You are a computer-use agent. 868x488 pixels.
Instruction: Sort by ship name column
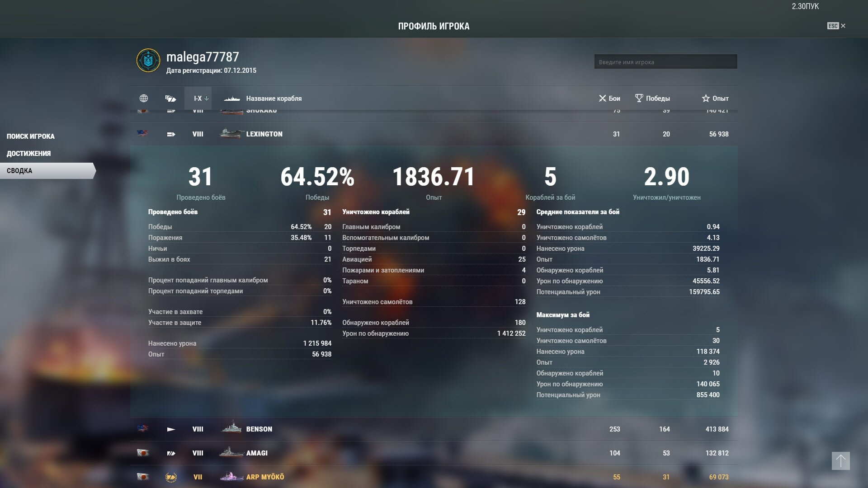click(x=274, y=99)
